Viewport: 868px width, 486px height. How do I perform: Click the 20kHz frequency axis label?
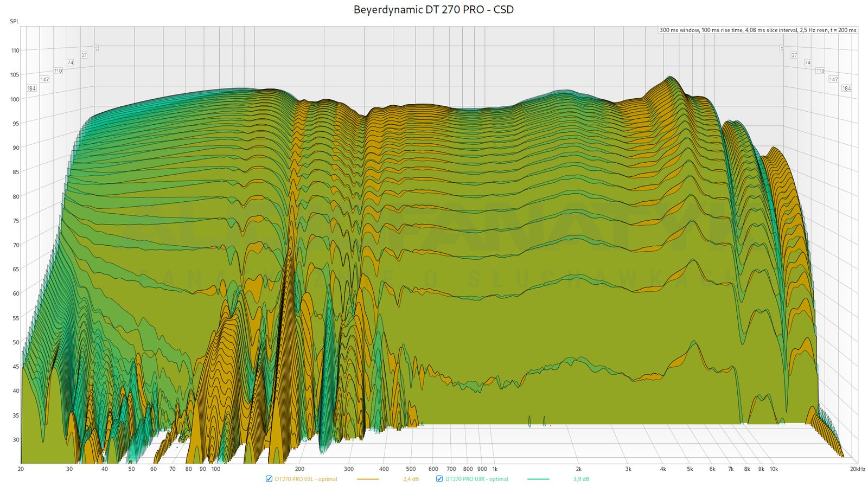click(857, 469)
